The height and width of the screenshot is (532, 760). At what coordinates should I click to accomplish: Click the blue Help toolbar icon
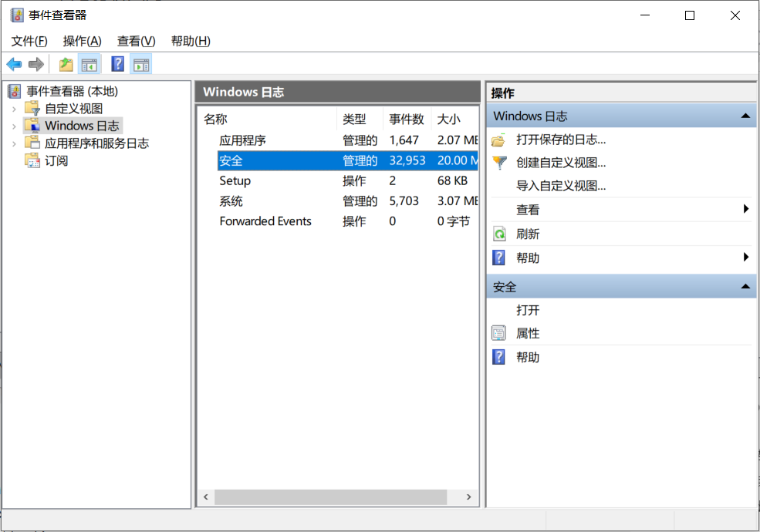tap(118, 64)
